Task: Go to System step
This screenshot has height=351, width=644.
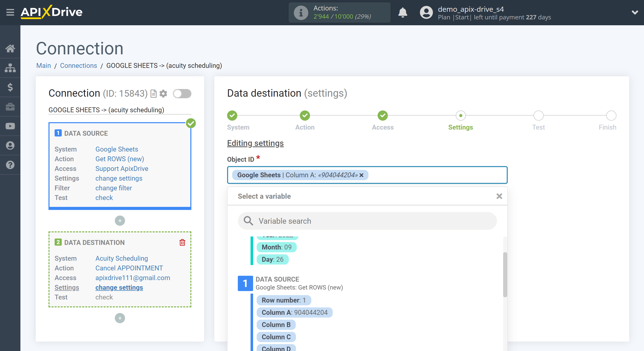Action: 232,116
